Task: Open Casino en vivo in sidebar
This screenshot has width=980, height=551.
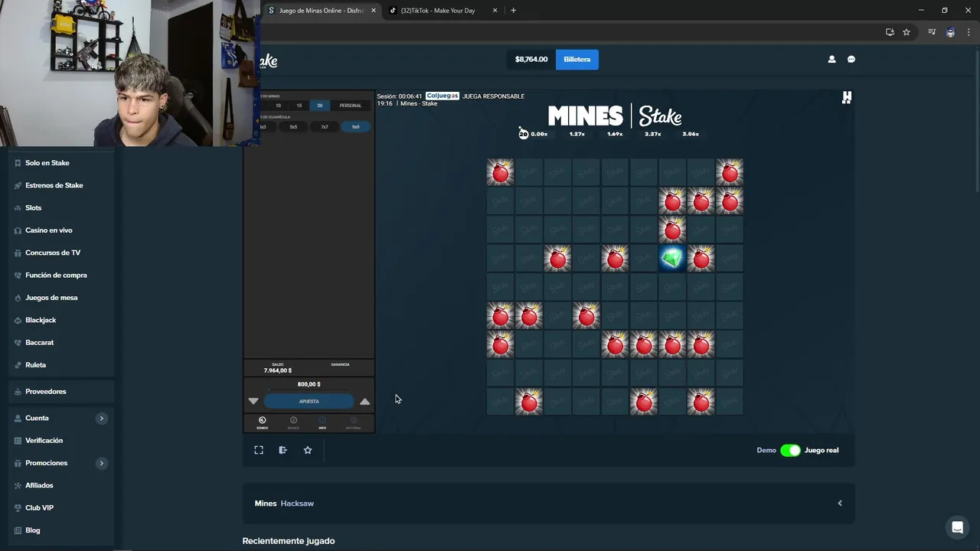Action: point(49,230)
